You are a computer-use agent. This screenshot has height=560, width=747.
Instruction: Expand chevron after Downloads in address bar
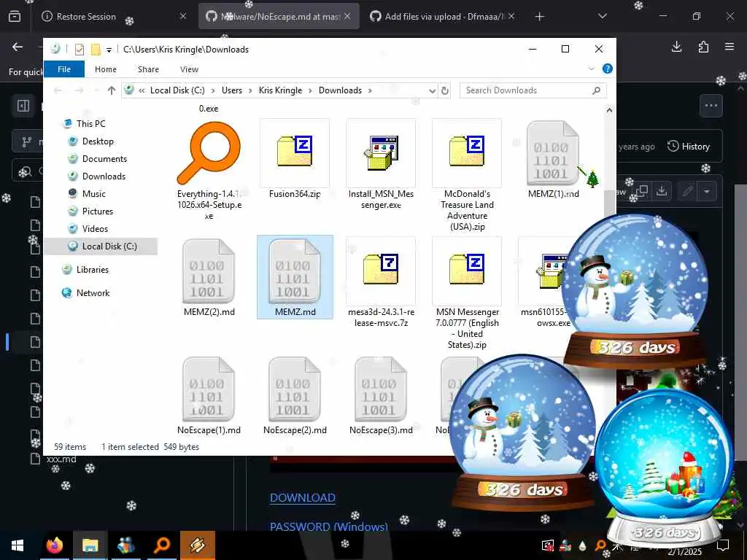370,90
